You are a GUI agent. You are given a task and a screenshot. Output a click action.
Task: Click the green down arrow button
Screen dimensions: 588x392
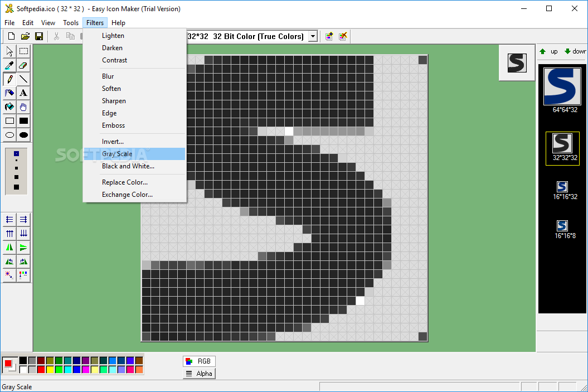(x=575, y=51)
